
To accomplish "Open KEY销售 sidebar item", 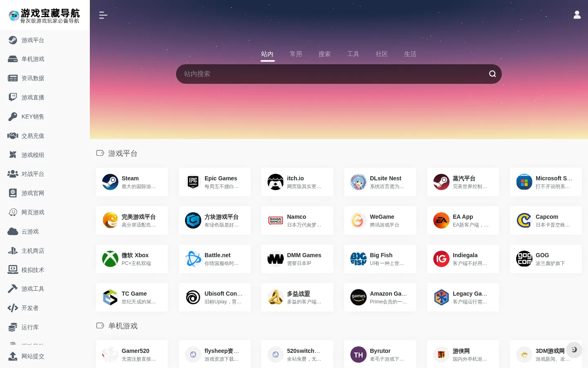I will (45, 117).
